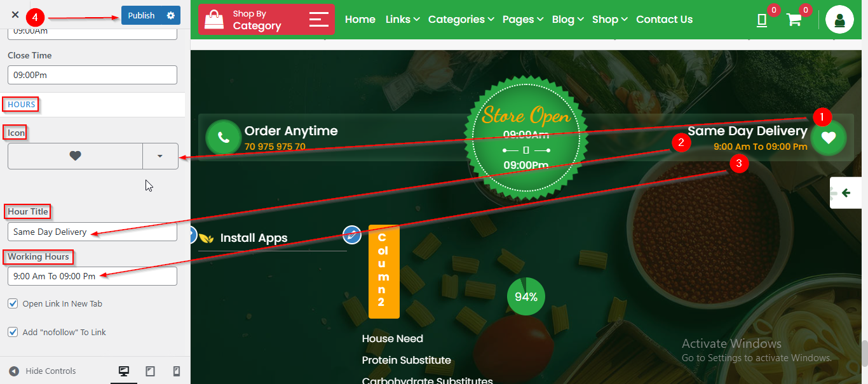Viewport: 868px width, 384px height.
Task: Switch to mobile preview device icon
Action: [x=177, y=371]
